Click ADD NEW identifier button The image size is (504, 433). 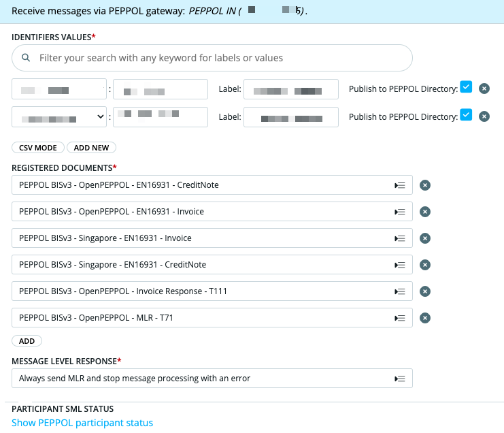pyautogui.click(x=91, y=148)
